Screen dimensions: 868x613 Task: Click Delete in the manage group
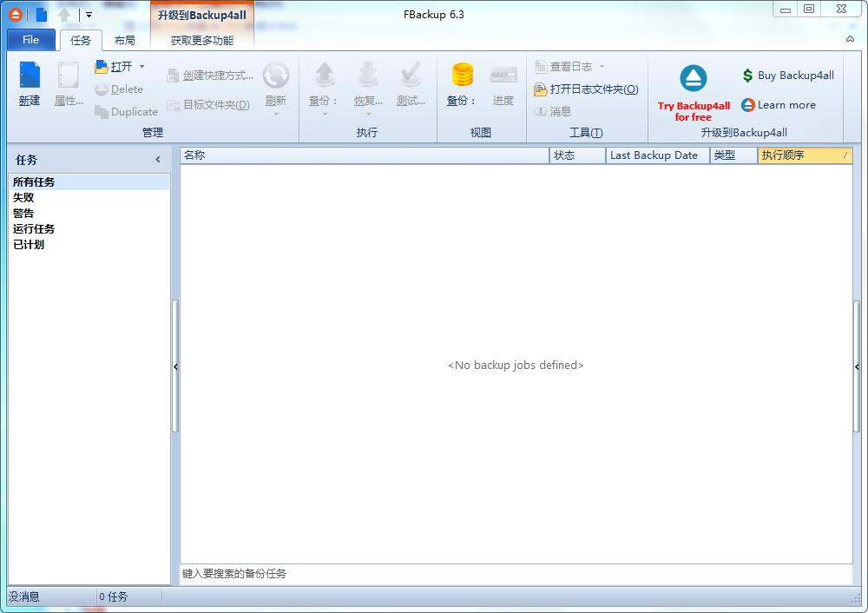coord(119,89)
